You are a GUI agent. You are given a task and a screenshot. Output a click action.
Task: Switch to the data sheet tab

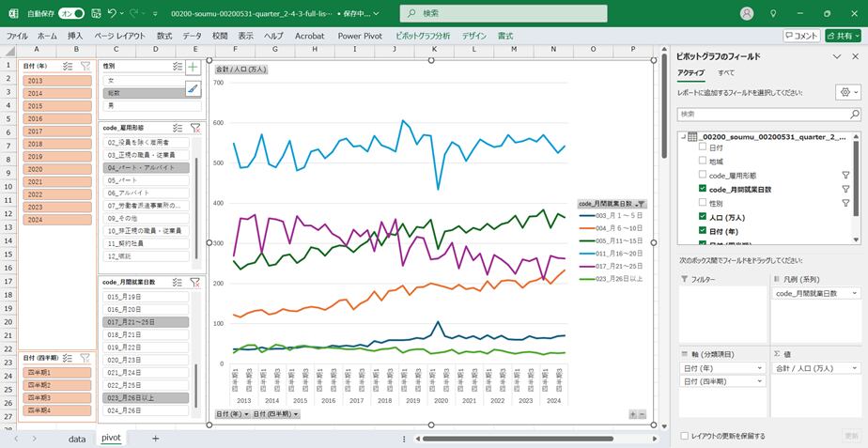(x=77, y=438)
